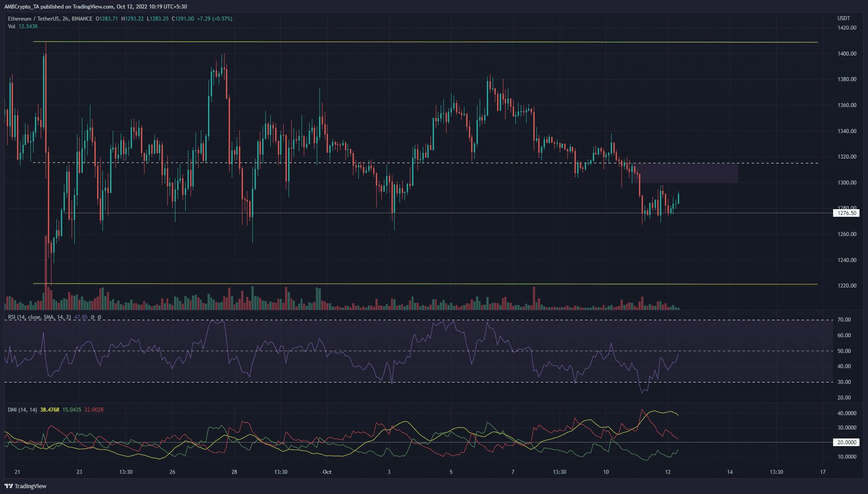868x494 pixels.
Task: Click the 30.00 RSI axis value
Action: pos(844,382)
